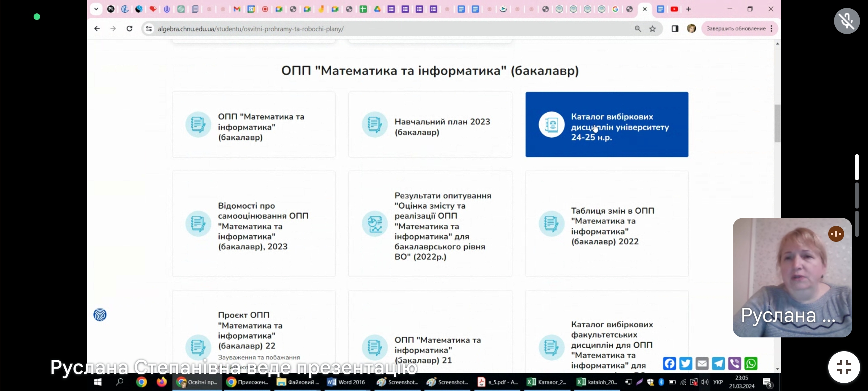Go forward with the browser forward arrow
The width and height of the screenshot is (868, 391).
(x=113, y=29)
